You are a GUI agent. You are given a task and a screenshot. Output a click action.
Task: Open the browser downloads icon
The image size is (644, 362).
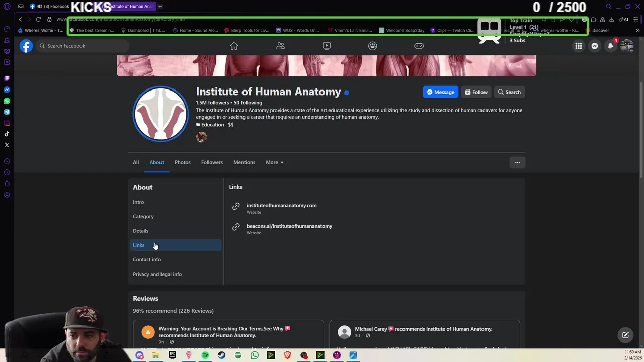click(611, 19)
